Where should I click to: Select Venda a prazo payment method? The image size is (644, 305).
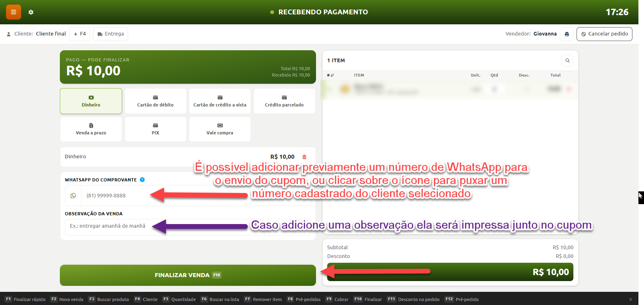91,129
